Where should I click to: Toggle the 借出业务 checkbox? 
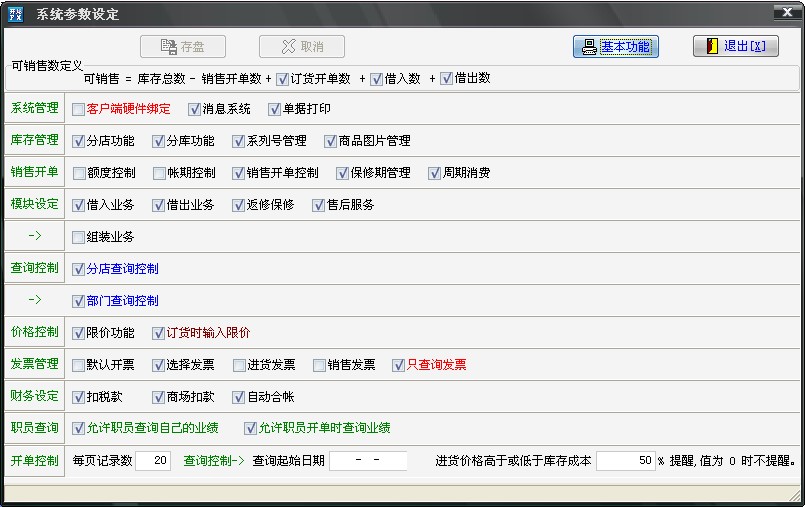click(158, 205)
